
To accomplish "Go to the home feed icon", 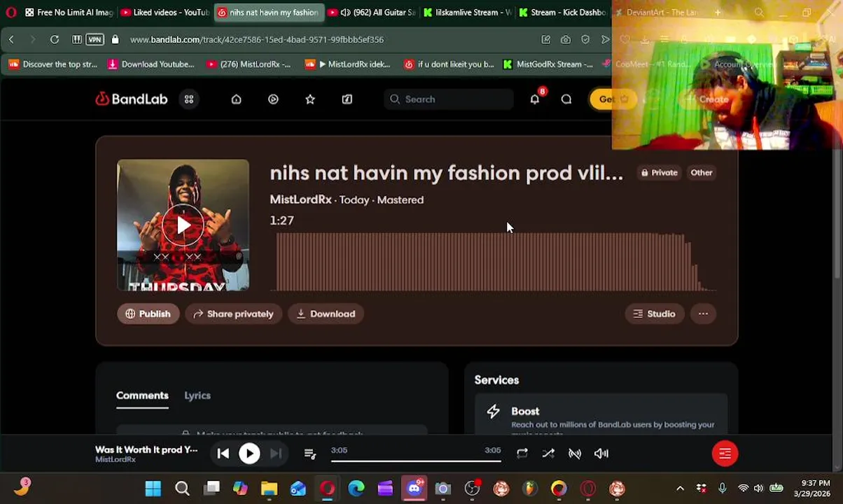I will pyautogui.click(x=236, y=99).
